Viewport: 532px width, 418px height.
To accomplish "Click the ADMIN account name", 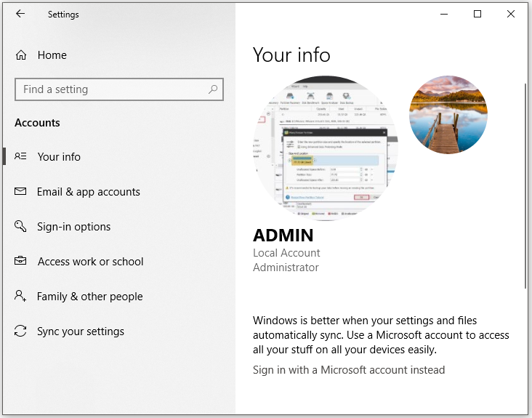I will (x=283, y=236).
